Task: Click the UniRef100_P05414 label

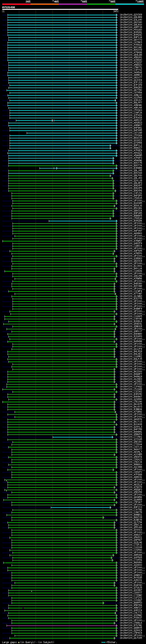Action: [x=131, y=45]
